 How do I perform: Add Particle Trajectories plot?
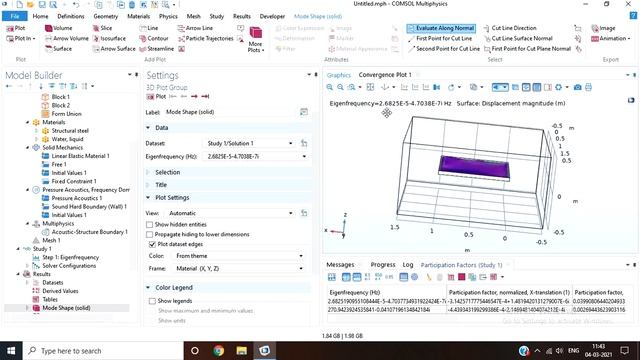[205, 38]
